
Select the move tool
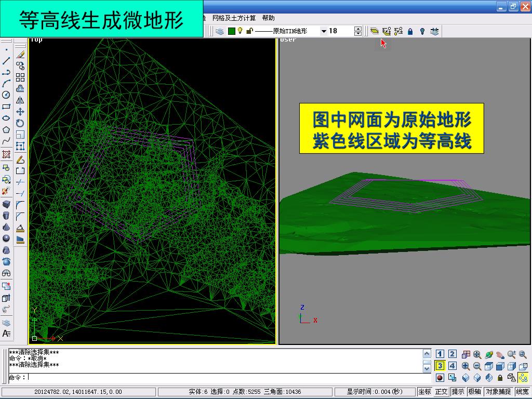coord(20,112)
